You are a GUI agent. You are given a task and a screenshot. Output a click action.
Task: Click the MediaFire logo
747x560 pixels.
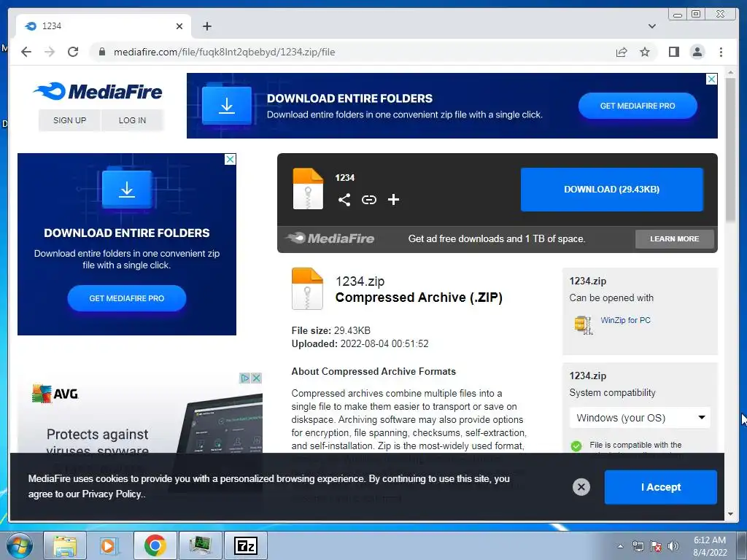(98, 91)
